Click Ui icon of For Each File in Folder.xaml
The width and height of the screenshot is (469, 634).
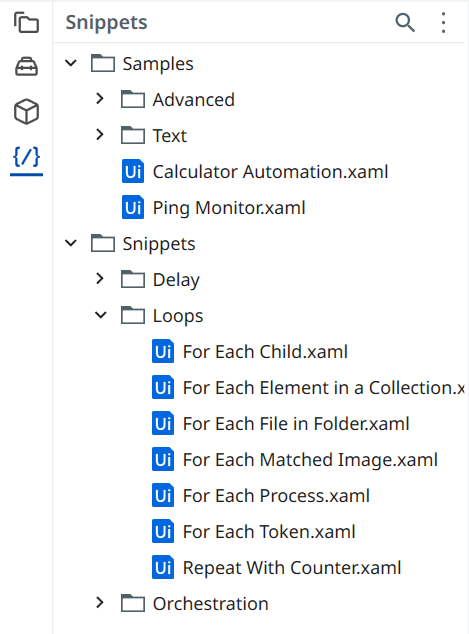tap(163, 423)
